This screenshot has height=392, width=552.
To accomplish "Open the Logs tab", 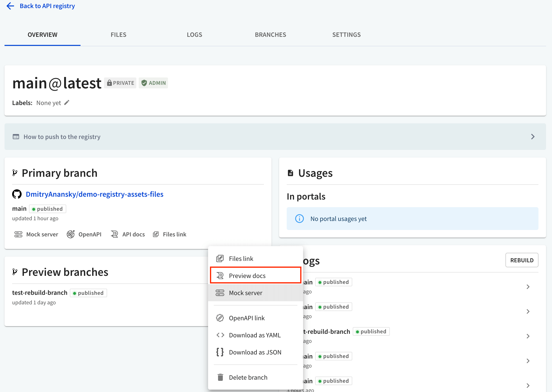I will 195,35.
